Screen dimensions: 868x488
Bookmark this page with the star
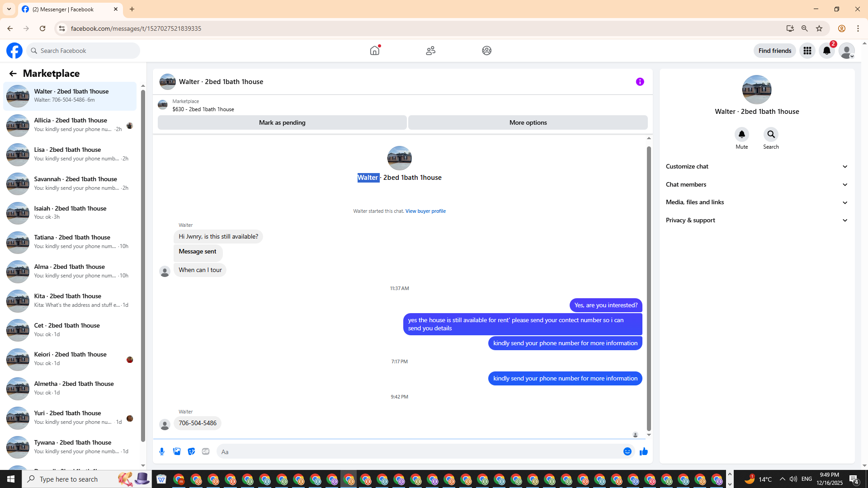click(x=819, y=28)
